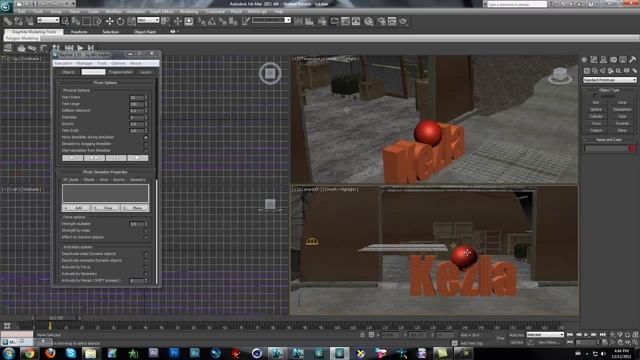Open the key filter 'Selected' dropdown
Screen dimensions: 640x360
click(x=544, y=335)
